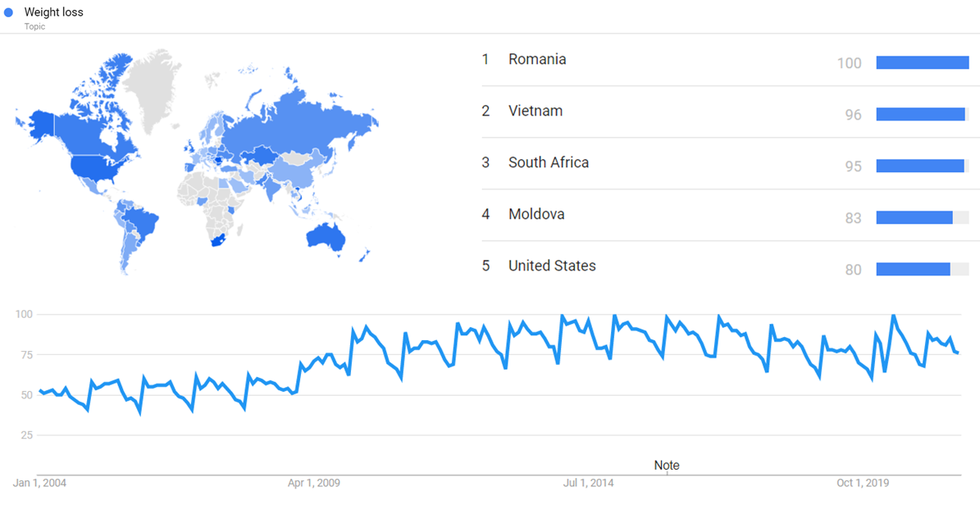This screenshot has height=505, width=980.
Task: Open the United States ranking row
Action: coord(552,266)
